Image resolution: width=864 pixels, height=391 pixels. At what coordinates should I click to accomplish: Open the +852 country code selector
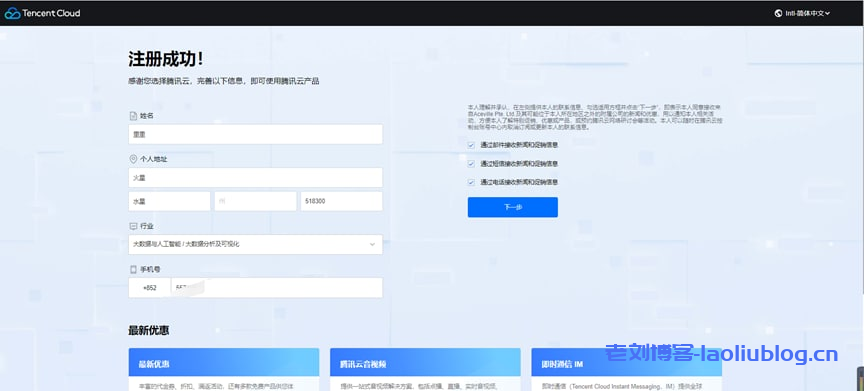[x=149, y=288]
